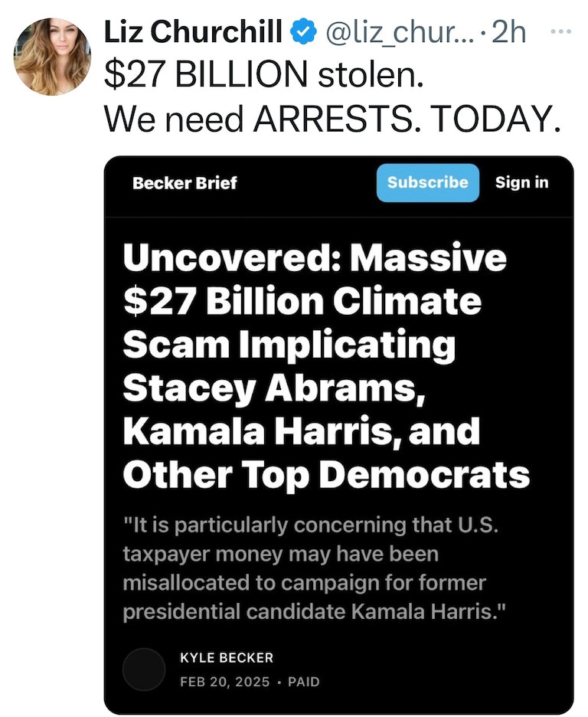Open Liz Churchill's profile picture

click(53, 56)
